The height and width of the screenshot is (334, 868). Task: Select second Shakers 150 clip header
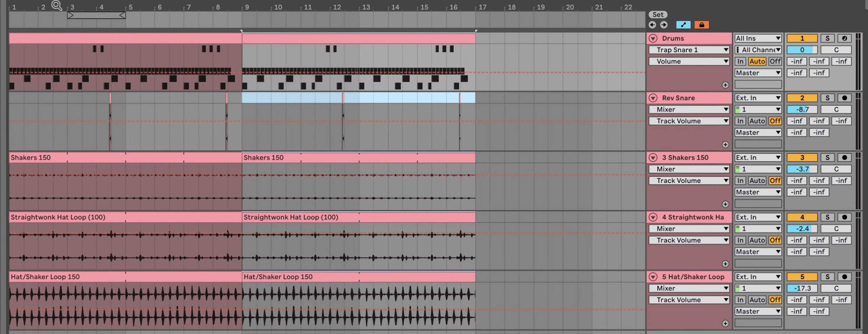[x=358, y=157]
